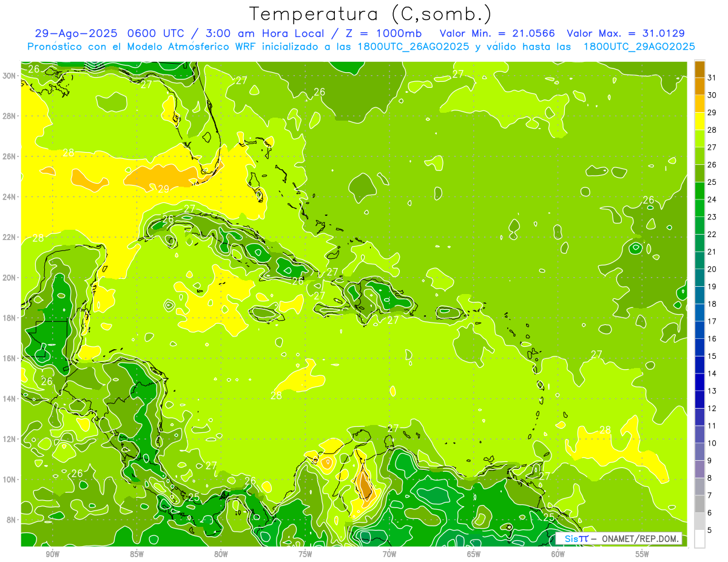Click latitude axis label "18N"
The width and height of the screenshot is (728, 562).
click(x=10, y=318)
